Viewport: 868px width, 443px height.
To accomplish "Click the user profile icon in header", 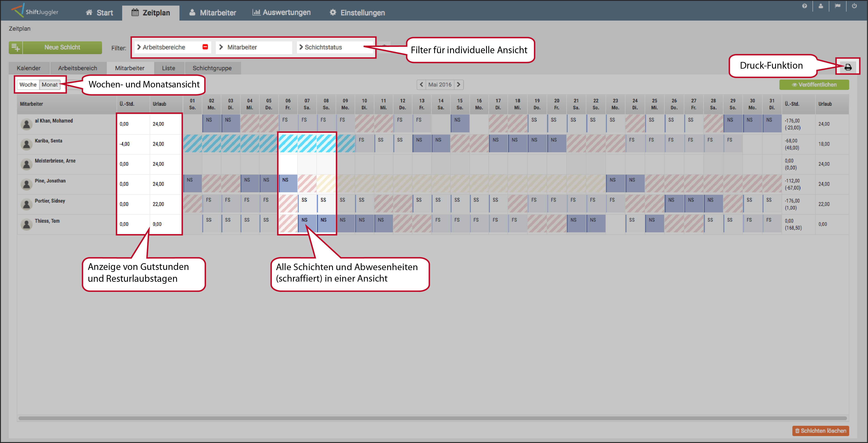I will tap(821, 6).
